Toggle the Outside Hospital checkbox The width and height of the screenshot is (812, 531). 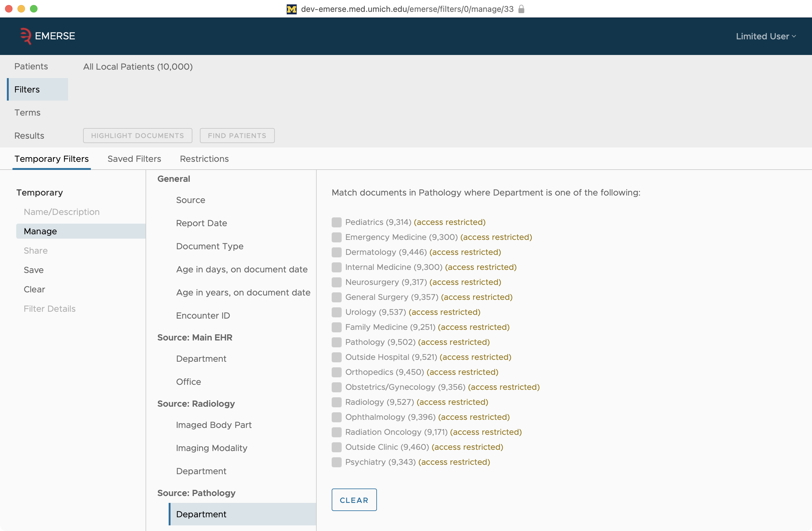click(336, 357)
